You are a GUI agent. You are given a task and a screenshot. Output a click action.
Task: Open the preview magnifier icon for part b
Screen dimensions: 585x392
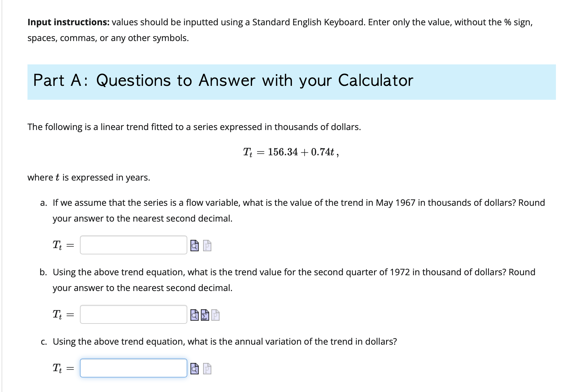point(194,315)
